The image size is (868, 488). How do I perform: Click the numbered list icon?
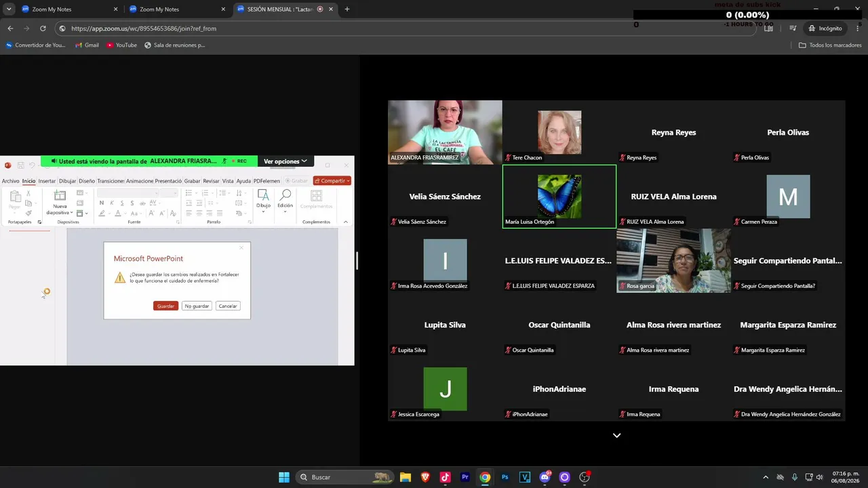(x=205, y=192)
